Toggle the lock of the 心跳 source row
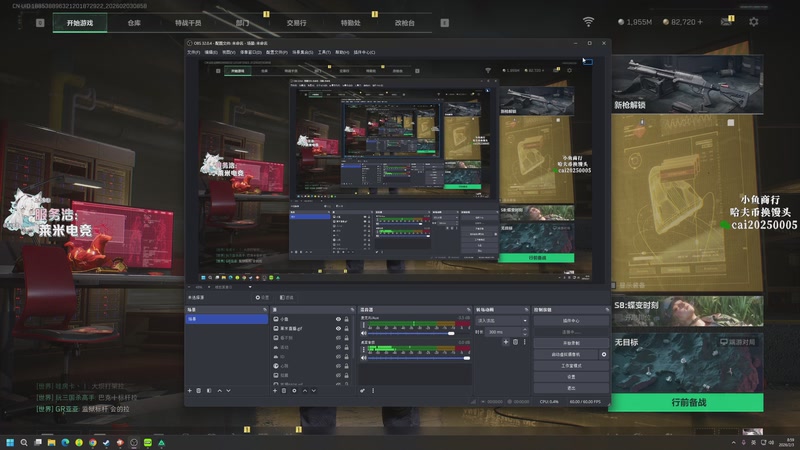This screenshot has height=450, width=800. tap(346, 366)
